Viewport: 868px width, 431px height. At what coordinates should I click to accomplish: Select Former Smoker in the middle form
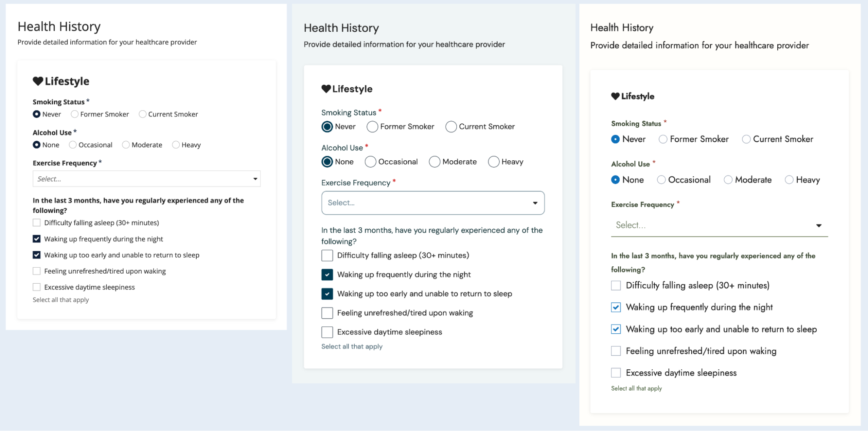pyautogui.click(x=372, y=127)
